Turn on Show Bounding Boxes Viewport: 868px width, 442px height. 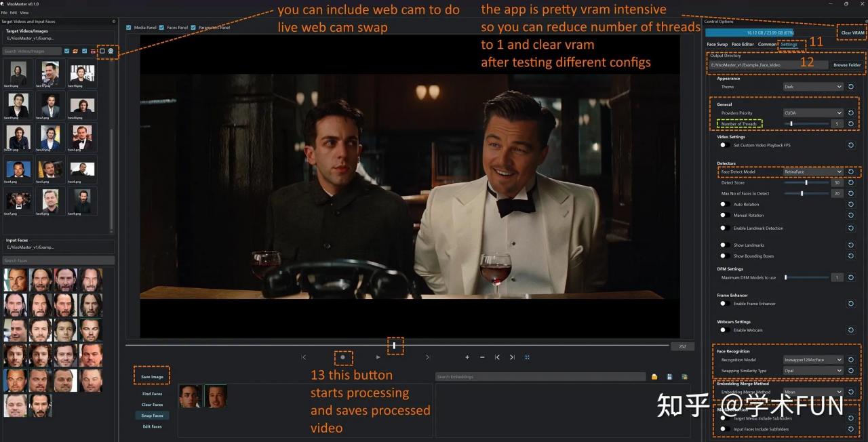tap(724, 256)
